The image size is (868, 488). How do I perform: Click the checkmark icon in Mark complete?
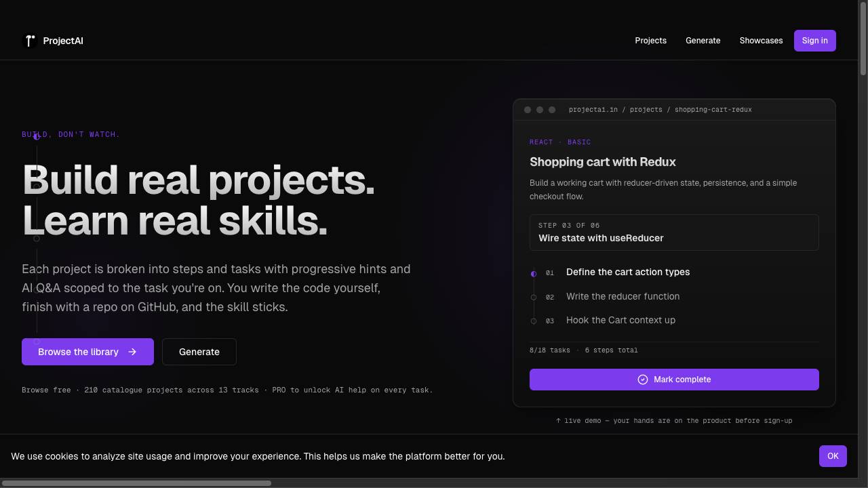pos(643,380)
